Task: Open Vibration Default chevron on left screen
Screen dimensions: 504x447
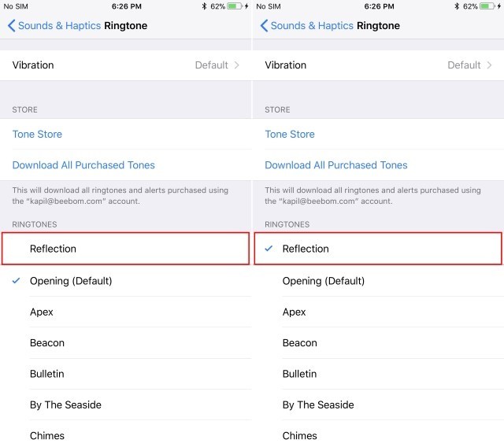Action: point(236,65)
